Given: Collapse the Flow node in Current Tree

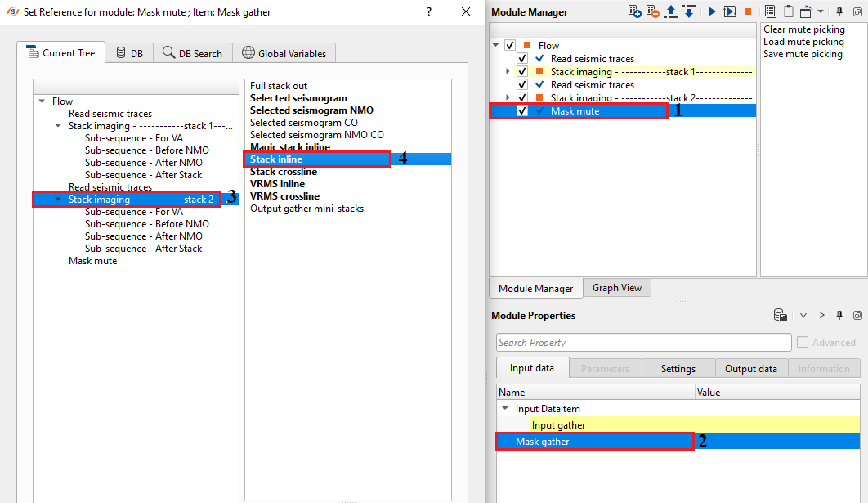Looking at the screenshot, I should pyautogui.click(x=42, y=101).
